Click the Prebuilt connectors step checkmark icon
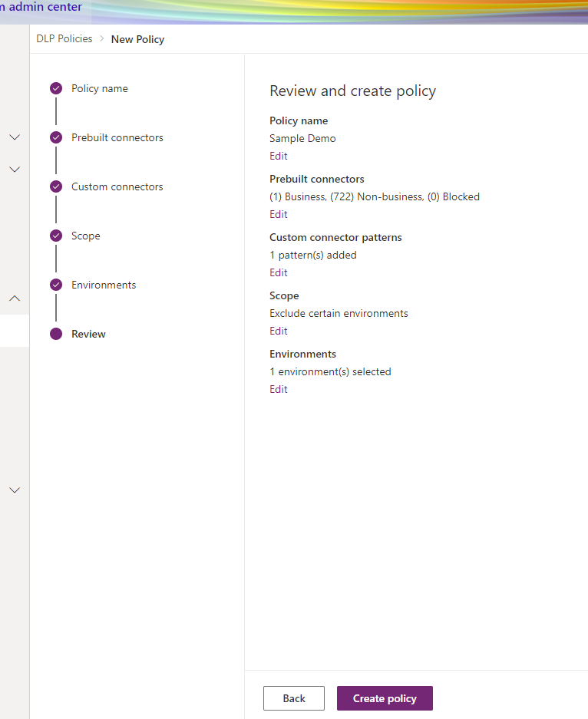This screenshot has width=588, height=719. (x=56, y=138)
